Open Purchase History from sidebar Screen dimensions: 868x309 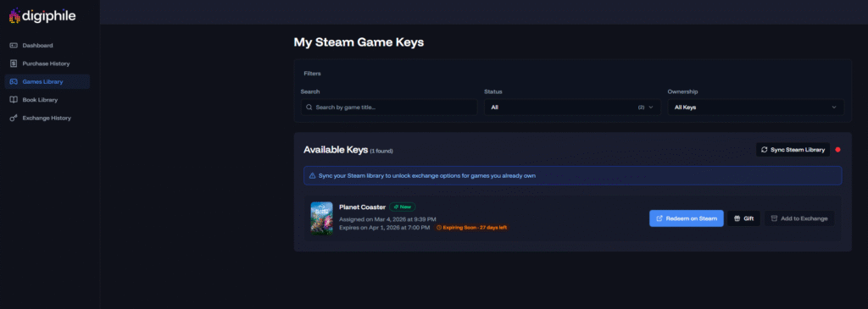(47, 63)
